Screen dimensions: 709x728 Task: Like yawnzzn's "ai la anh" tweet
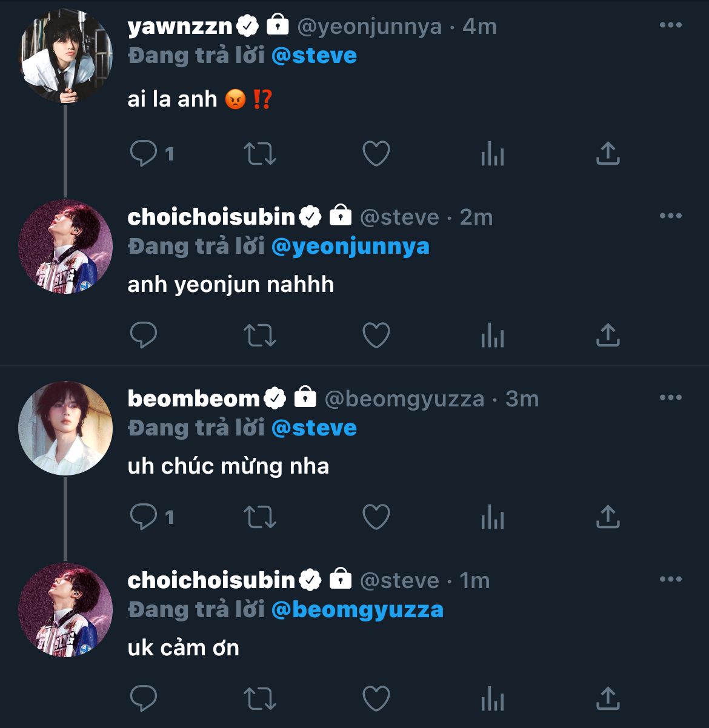point(376,154)
